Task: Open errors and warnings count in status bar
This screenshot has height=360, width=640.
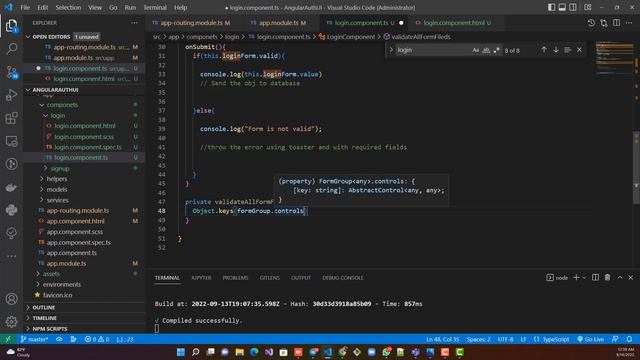Action: click(x=97, y=339)
